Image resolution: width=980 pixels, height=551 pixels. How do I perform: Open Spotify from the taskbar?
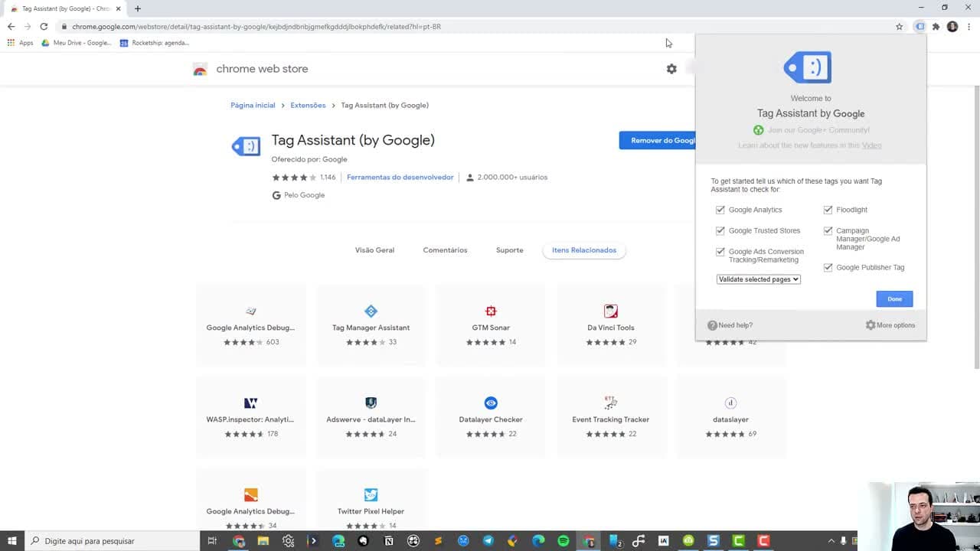point(563,541)
